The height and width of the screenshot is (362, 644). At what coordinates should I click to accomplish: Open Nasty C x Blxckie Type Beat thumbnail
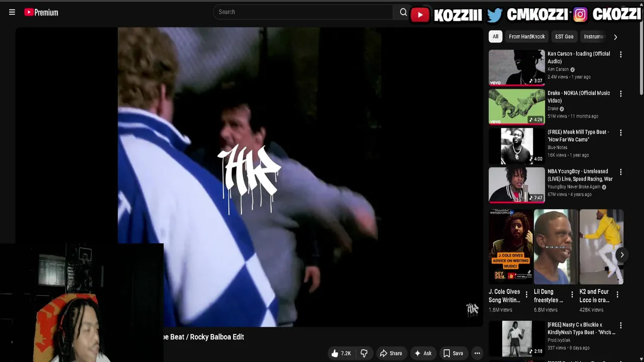coord(517,338)
